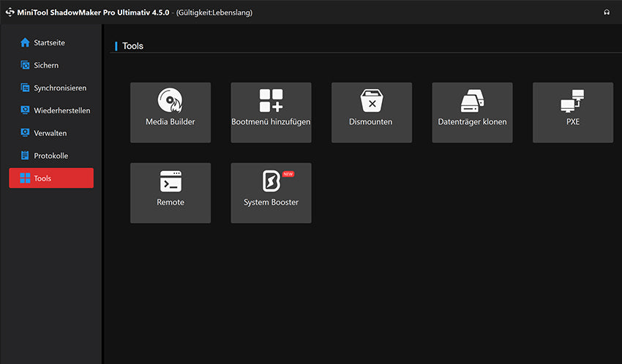Select the Dismounten trash icon
Viewport: 622px width, 364px height.
coord(371,101)
